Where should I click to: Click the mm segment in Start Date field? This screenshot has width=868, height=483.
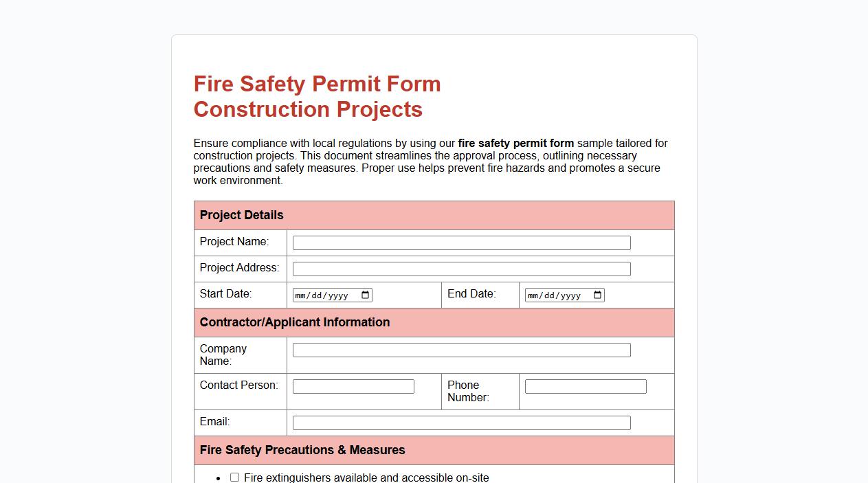[300, 295]
